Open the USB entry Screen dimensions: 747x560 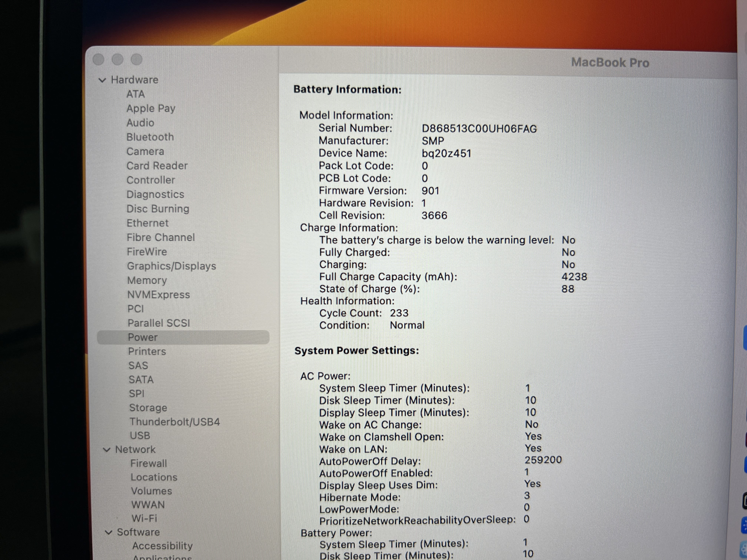[x=140, y=436]
